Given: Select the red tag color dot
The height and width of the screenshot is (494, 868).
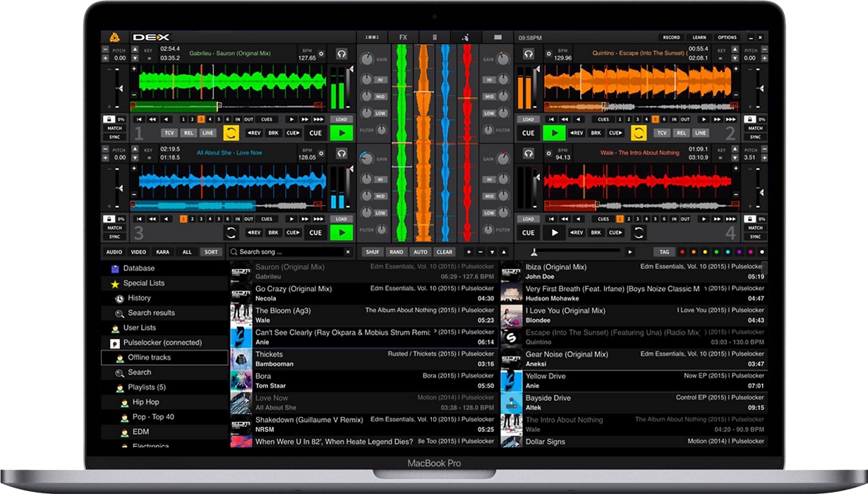Looking at the screenshot, I should pos(682,252).
